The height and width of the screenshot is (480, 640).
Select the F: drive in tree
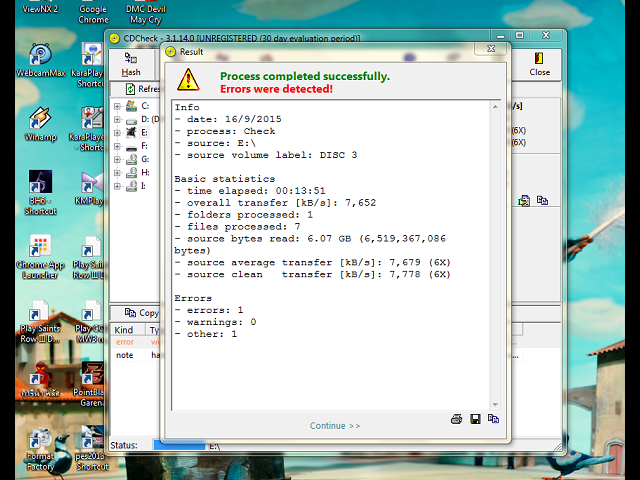[144, 146]
